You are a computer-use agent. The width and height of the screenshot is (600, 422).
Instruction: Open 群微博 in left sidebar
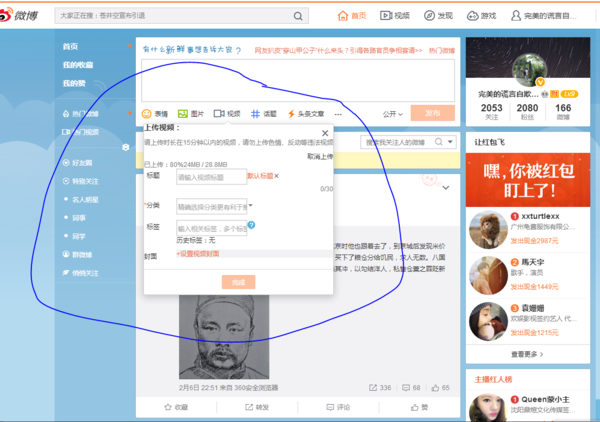coord(78,254)
